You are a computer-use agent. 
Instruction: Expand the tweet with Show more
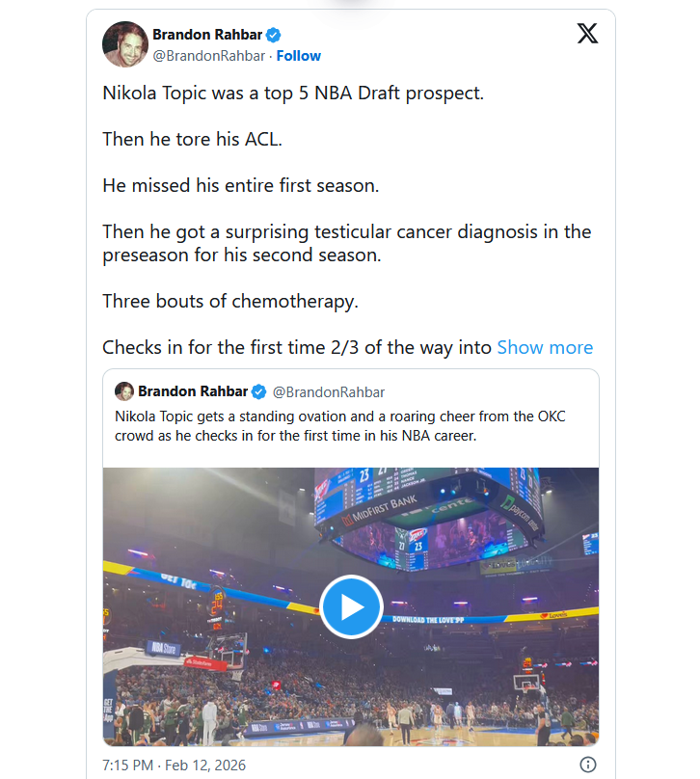(x=545, y=348)
